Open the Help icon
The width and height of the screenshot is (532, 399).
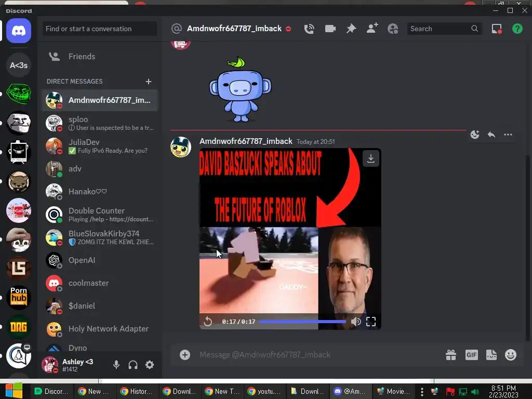[517, 29]
